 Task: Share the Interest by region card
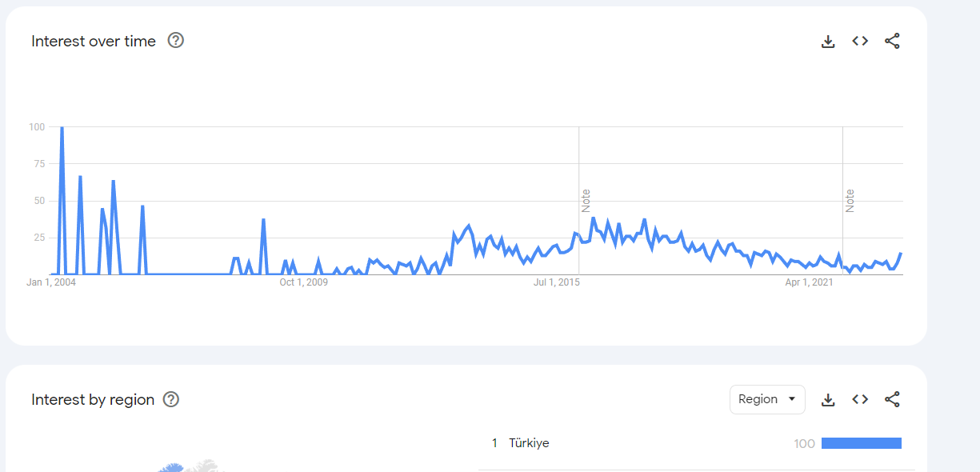(x=892, y=399)
